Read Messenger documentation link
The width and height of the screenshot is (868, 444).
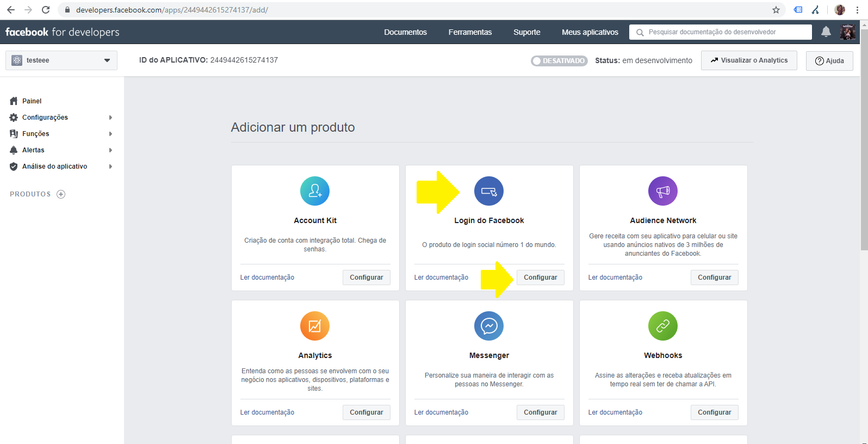point(441,412)
